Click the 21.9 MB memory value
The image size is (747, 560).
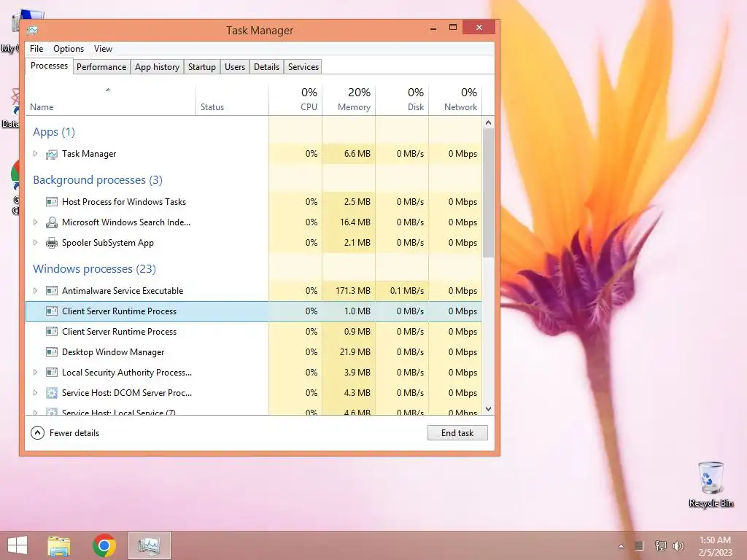pos(355,352)
